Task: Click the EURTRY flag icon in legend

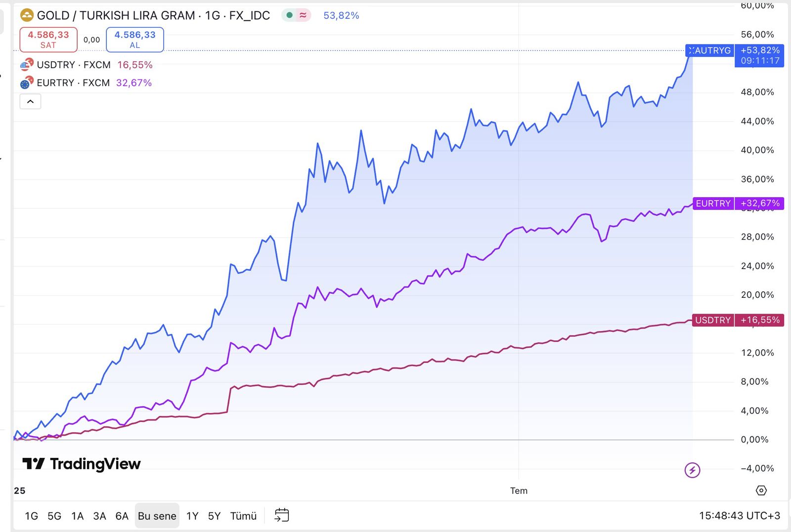Action: [x=27, y=82]
